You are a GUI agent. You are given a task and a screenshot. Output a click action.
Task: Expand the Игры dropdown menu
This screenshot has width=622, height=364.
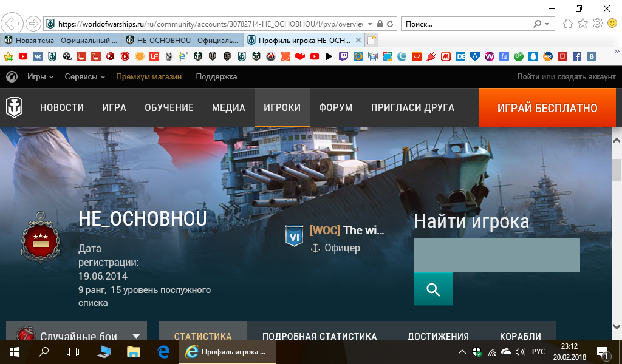[40, 77]
